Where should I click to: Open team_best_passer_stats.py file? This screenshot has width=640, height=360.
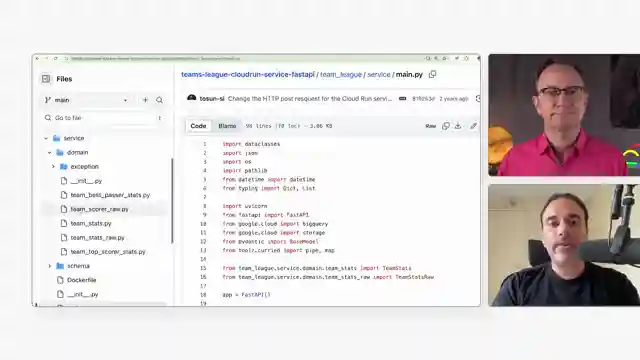coord(110,195)
